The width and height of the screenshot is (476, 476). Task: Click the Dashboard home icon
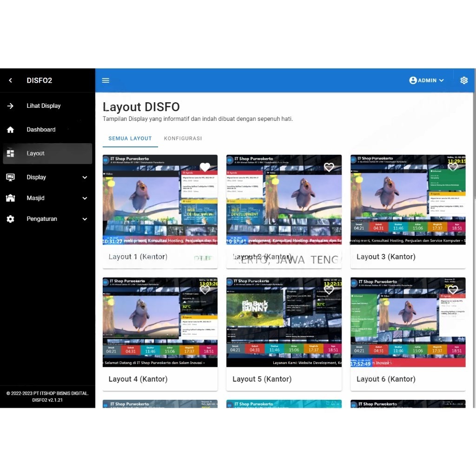point(10,130)
